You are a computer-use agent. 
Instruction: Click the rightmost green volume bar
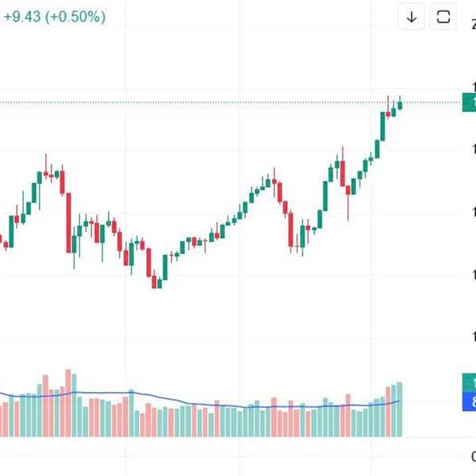click(400, 409)
